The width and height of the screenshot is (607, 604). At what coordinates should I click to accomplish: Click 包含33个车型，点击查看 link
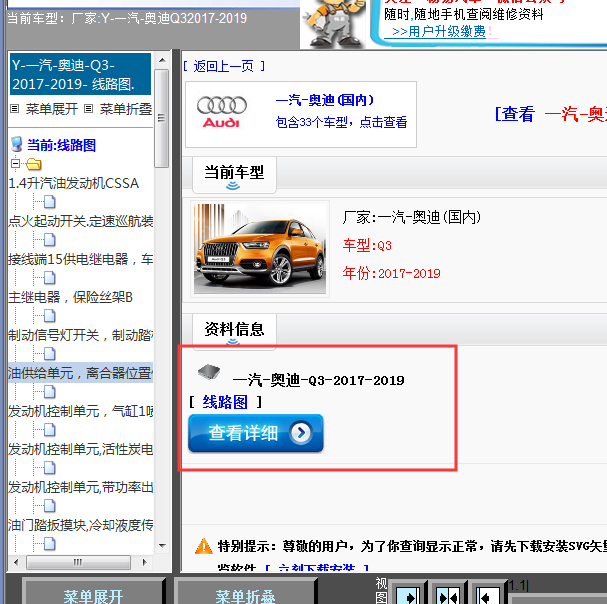[341, 122]
